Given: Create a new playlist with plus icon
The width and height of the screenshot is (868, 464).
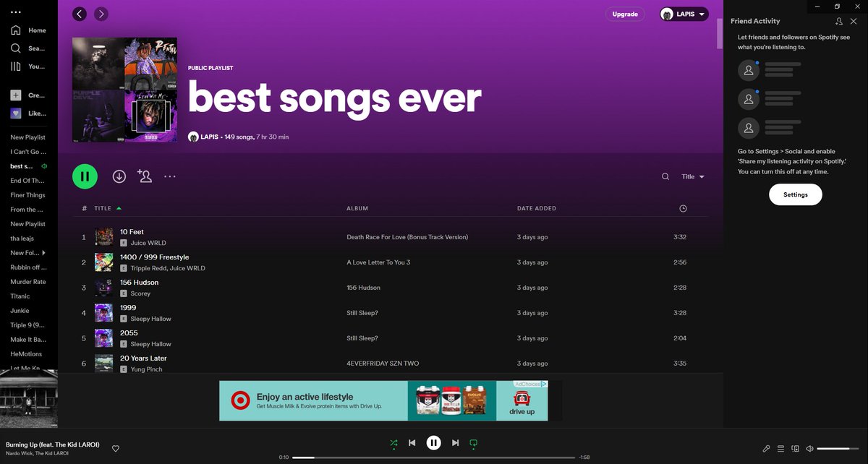Looking at the screenshot, I should click(x=16, y=95).
